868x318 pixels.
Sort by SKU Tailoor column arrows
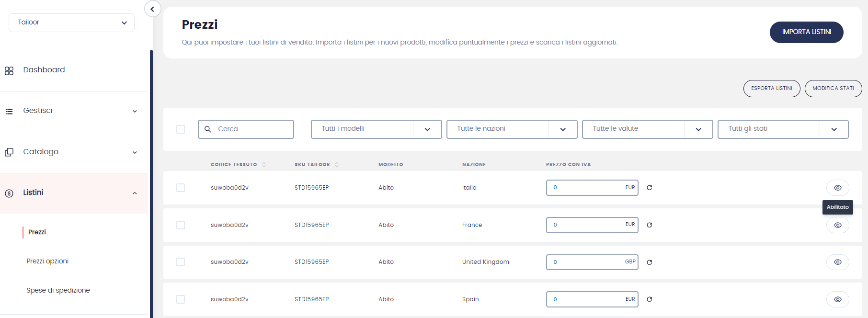[x=337, y=165]
